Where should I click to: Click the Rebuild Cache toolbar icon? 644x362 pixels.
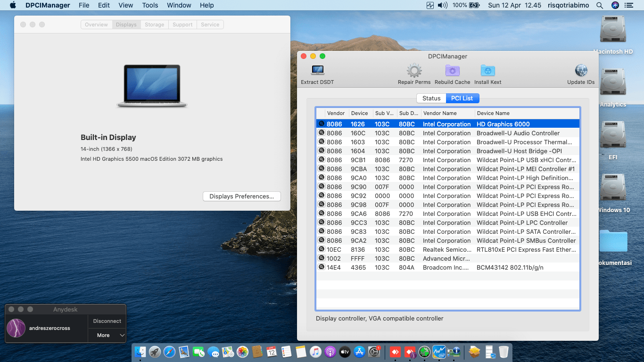[453, 71]
